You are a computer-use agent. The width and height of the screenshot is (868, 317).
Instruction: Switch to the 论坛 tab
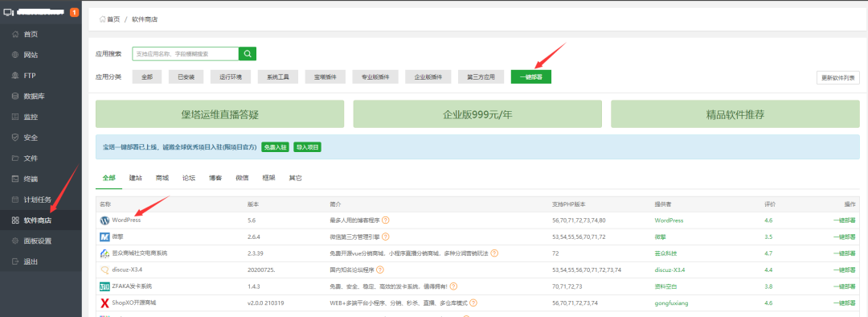coord(189,179)
